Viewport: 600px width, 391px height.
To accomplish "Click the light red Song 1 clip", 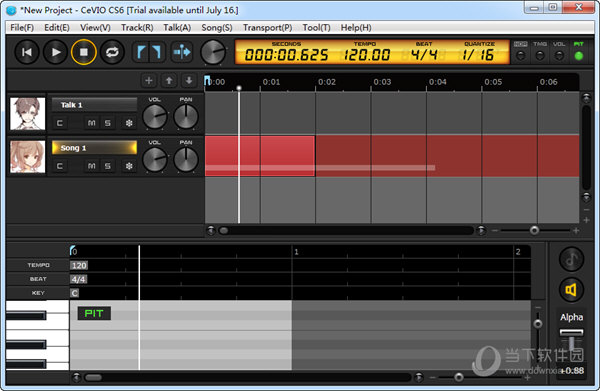I will [260, 156].
